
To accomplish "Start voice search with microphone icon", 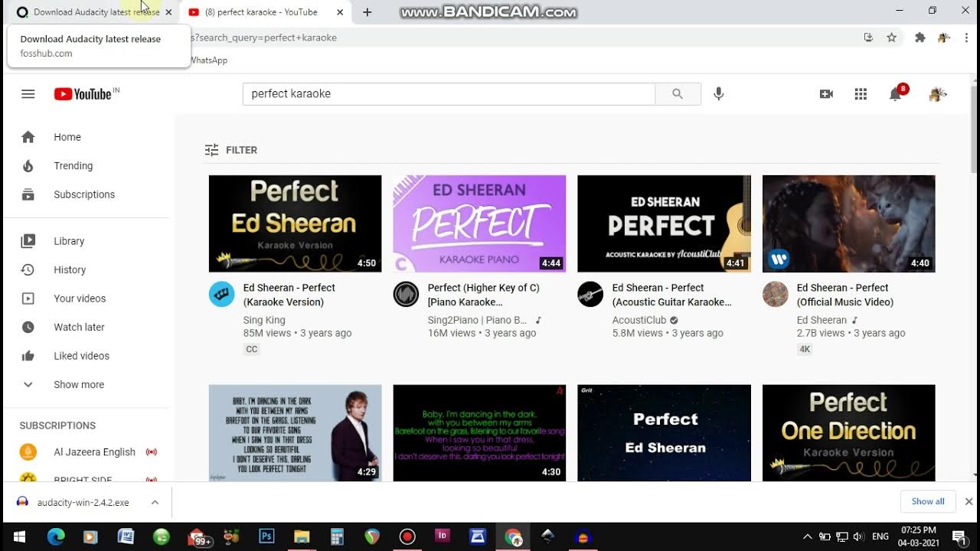I will click(x=718, y=93).
